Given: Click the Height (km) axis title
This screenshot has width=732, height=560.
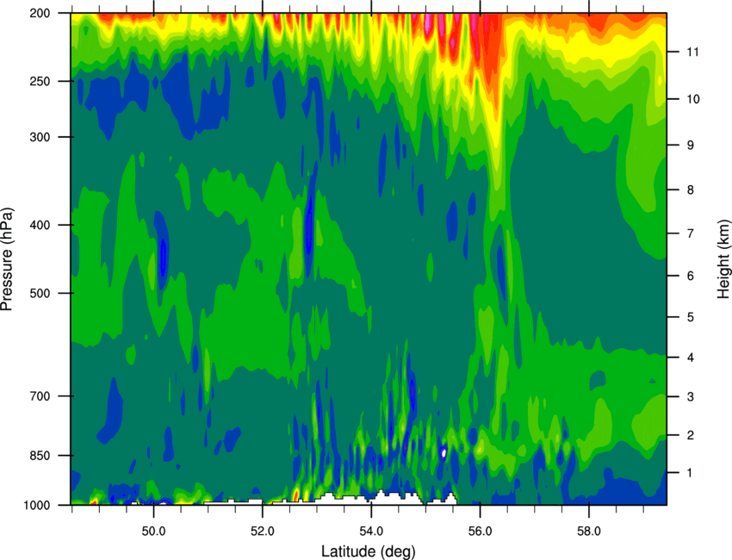Looking at the screenshot, I should tap(723, 258).
